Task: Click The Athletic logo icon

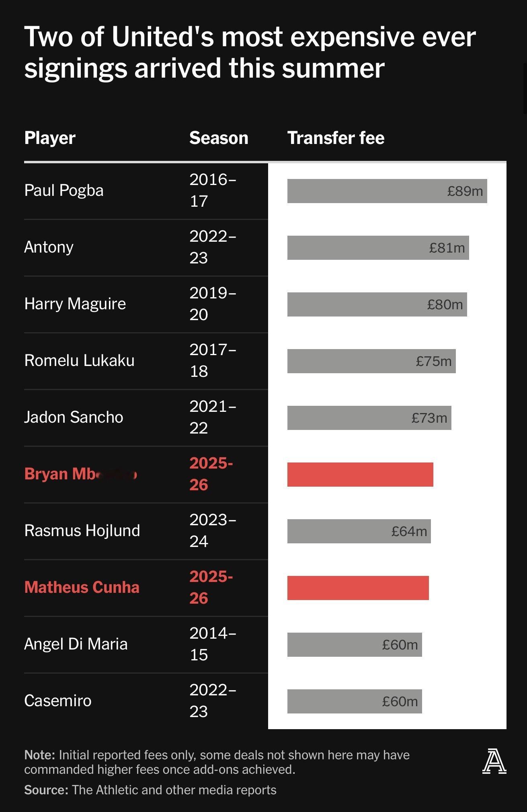Action: 494,761
